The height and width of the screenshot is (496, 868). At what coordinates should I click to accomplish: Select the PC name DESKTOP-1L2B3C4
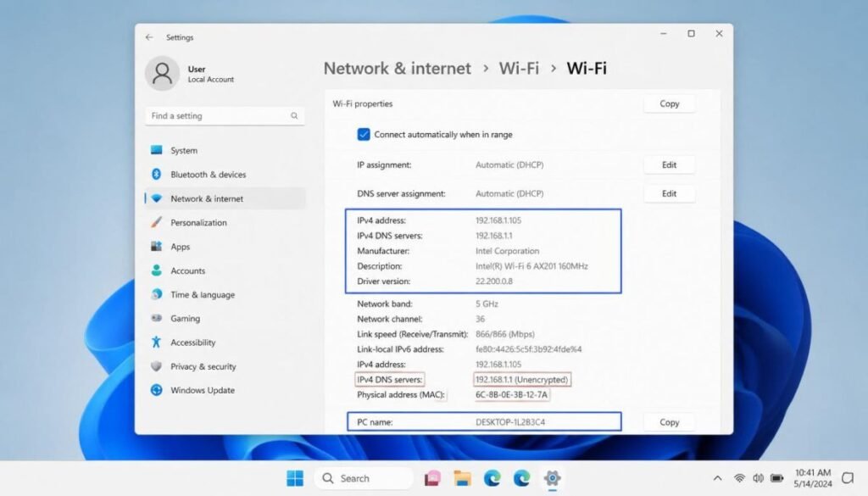pos(510,422)
